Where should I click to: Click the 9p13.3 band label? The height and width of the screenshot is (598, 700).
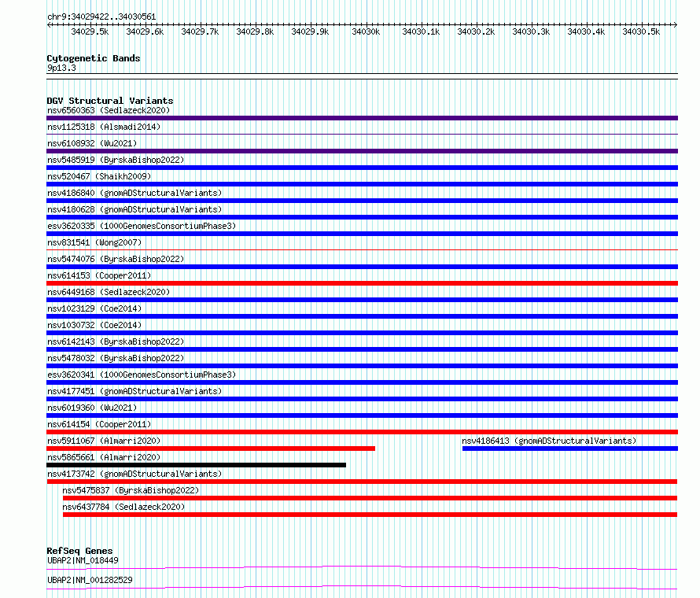(x=61, y=68)
